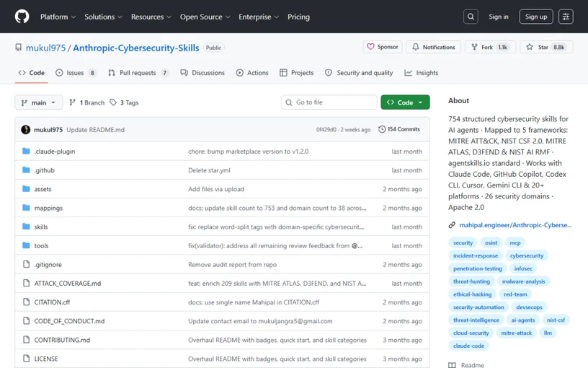Click the Notifications bell button

pos(434,47)
